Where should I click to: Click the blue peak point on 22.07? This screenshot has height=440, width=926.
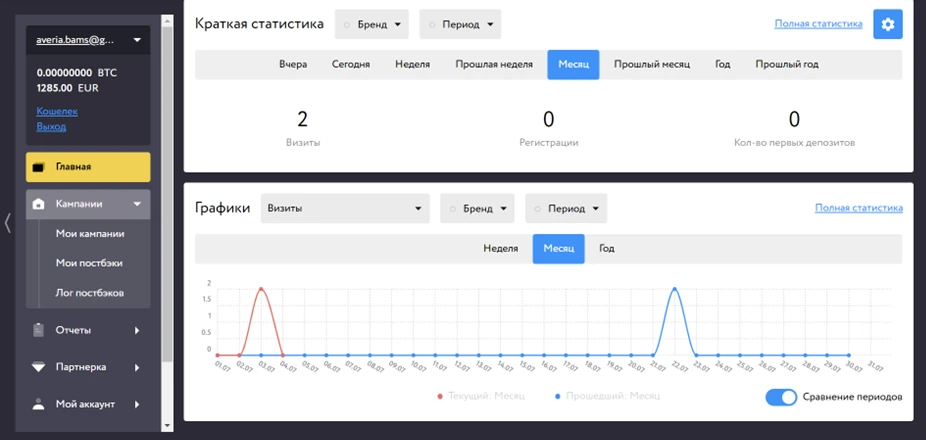pyautogui.click(x=674, y=289)
